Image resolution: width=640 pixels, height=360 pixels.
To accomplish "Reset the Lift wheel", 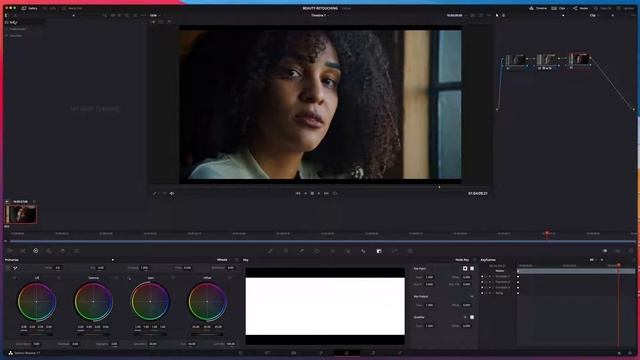I will click(59, 278).
